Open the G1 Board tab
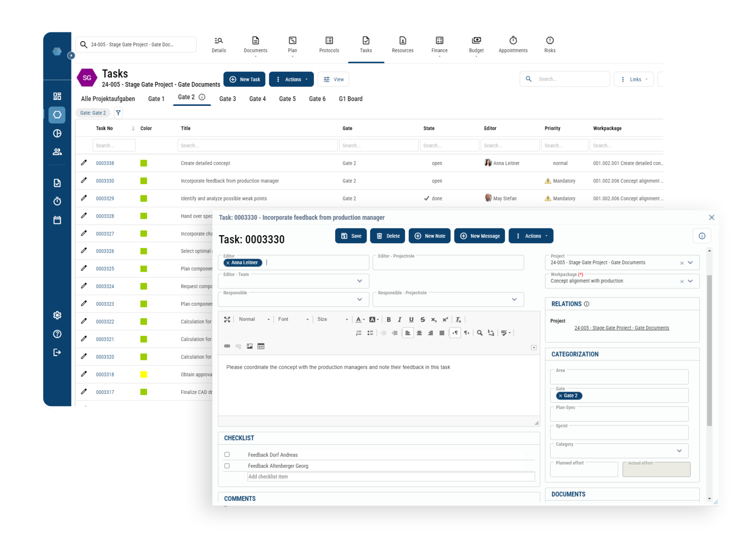This screenshot has height=556, width=756. tap(350, 99)
